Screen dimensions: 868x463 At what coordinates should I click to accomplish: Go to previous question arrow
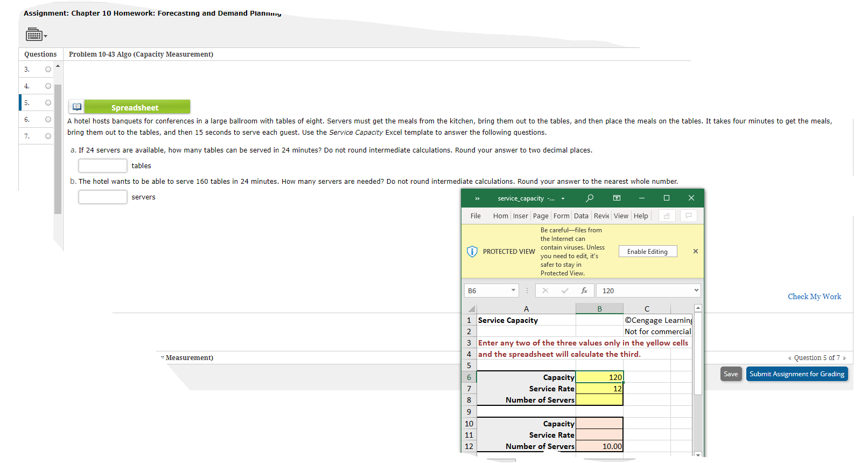[789, 358]
